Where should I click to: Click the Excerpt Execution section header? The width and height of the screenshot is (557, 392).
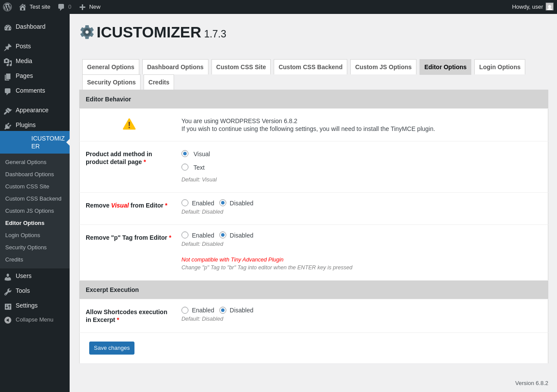[x=314, y=290]
